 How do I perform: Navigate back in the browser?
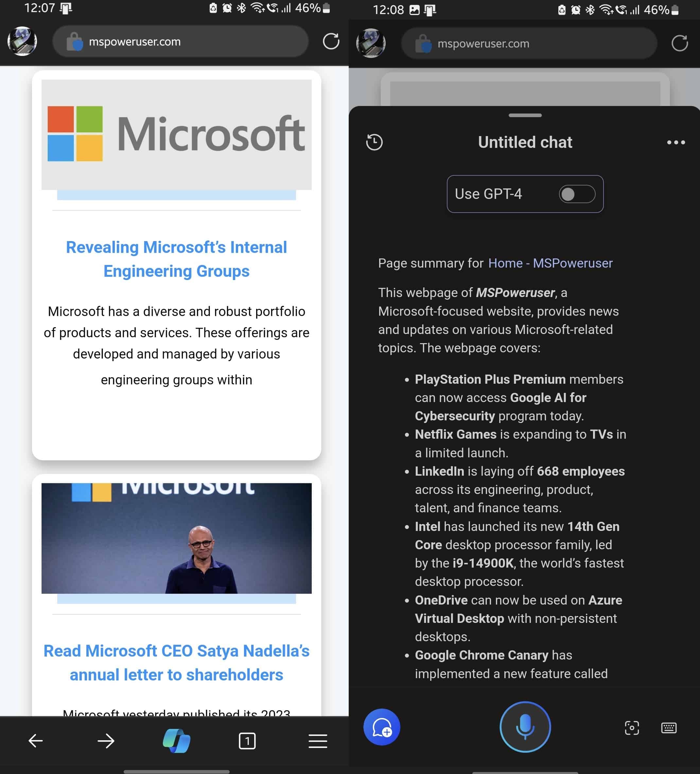pyautogui.click(x=35, y=741)
